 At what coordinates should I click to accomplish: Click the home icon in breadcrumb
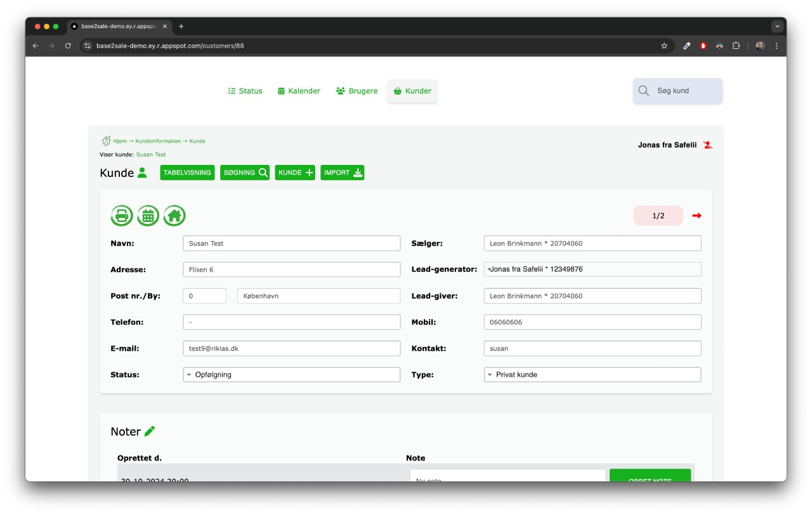(106, 141)
